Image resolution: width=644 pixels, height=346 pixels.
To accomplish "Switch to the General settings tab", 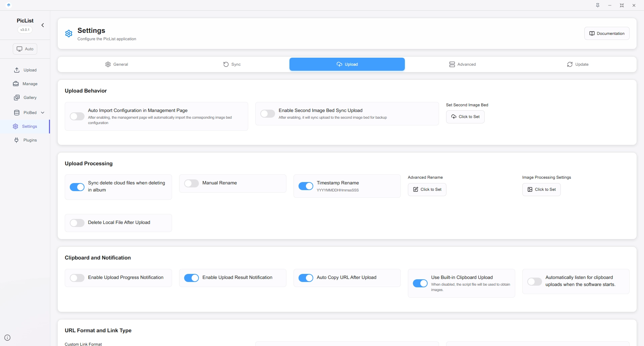I will 117,64.
